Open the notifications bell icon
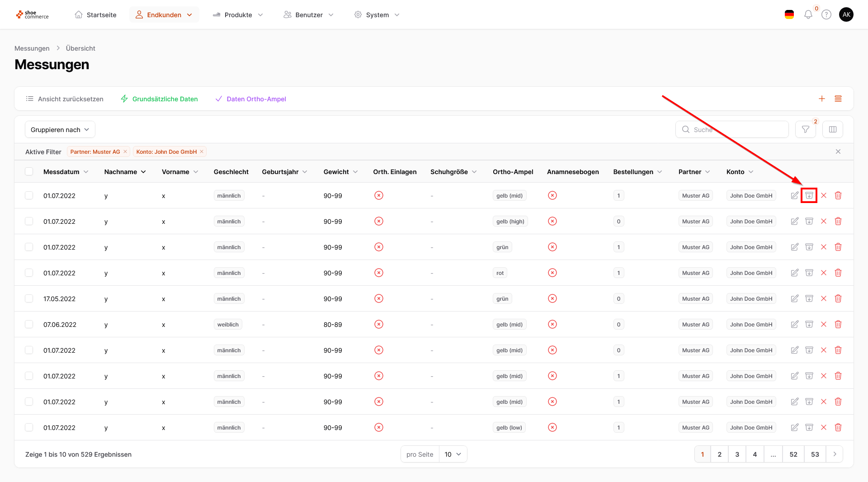This screenshot has height=482, width=868. (x=808, y=15)
